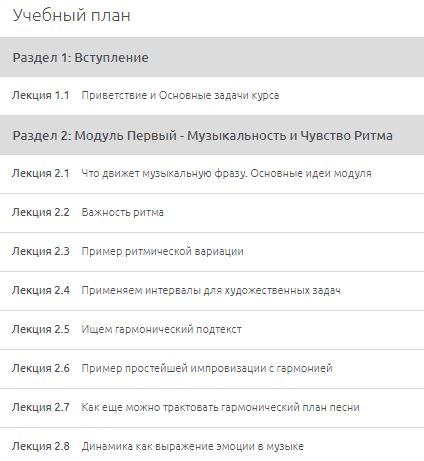The image size is (424, 461).
Task: Open lecture 2.4 Применяем интервалы для художественных задач
Action: (x=212, y=291)
